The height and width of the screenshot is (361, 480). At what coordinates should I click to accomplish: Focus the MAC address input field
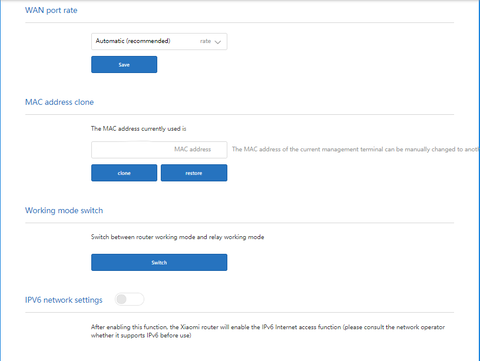(x=159, y=150)
